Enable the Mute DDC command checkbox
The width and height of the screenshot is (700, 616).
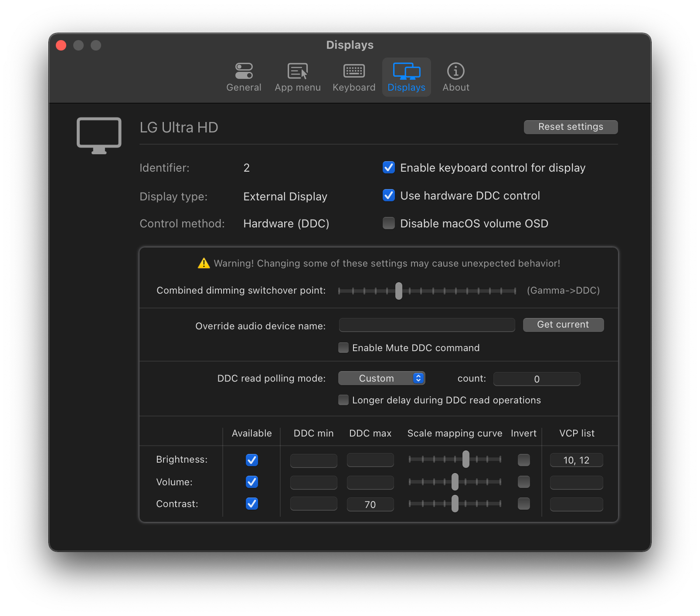343,347
